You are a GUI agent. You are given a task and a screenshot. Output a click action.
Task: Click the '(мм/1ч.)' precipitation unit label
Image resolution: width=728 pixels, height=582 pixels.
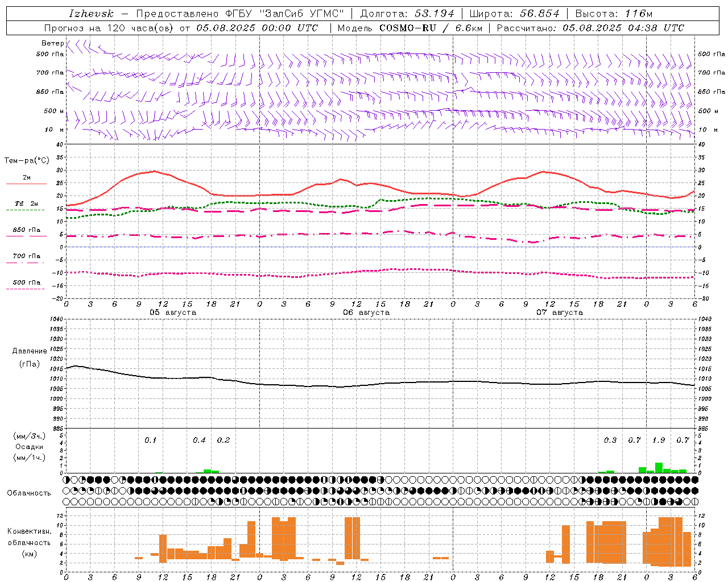pyautogui.click(x=30, y=458)
